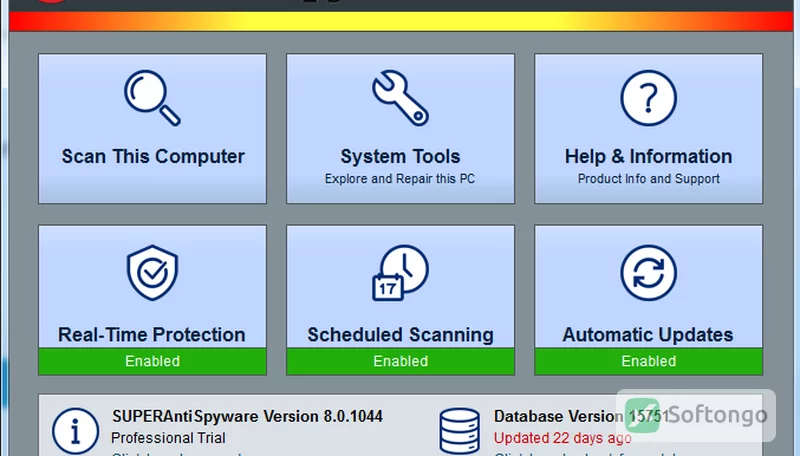Click the database stack icon
The height and width of the screenshot is (456, 800).
[x=459, y=432]
